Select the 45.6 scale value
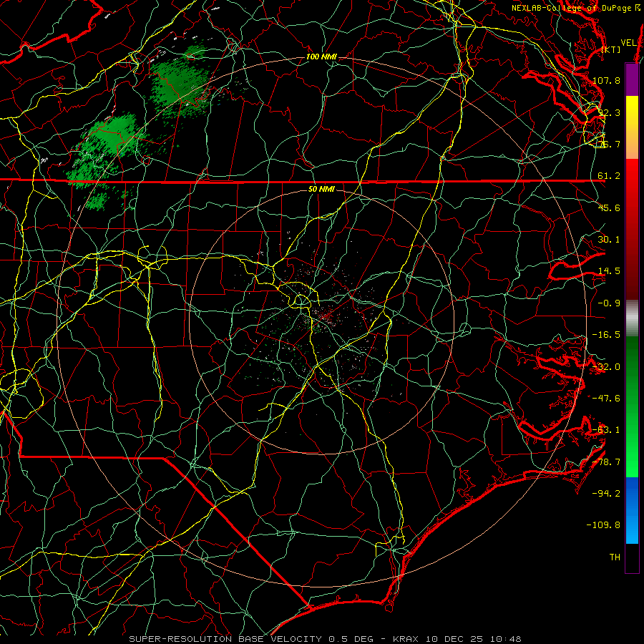Screen dimensions: 644x644 coord(609,208)
